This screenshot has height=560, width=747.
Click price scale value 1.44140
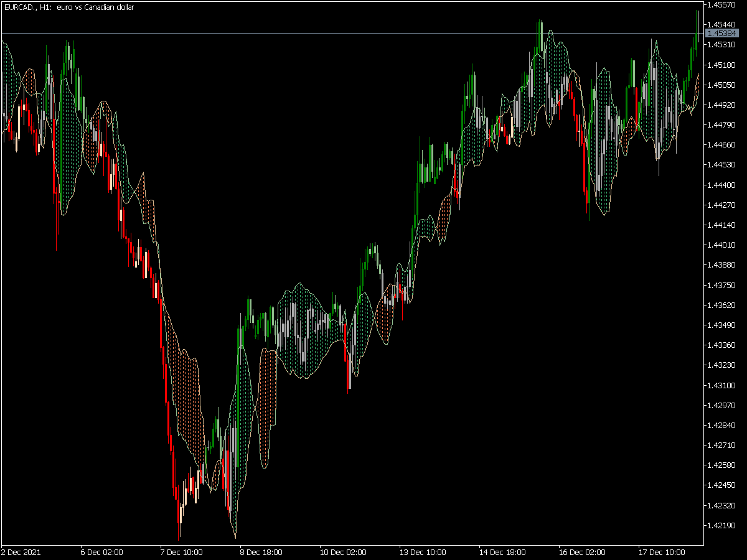pos(721,225)
